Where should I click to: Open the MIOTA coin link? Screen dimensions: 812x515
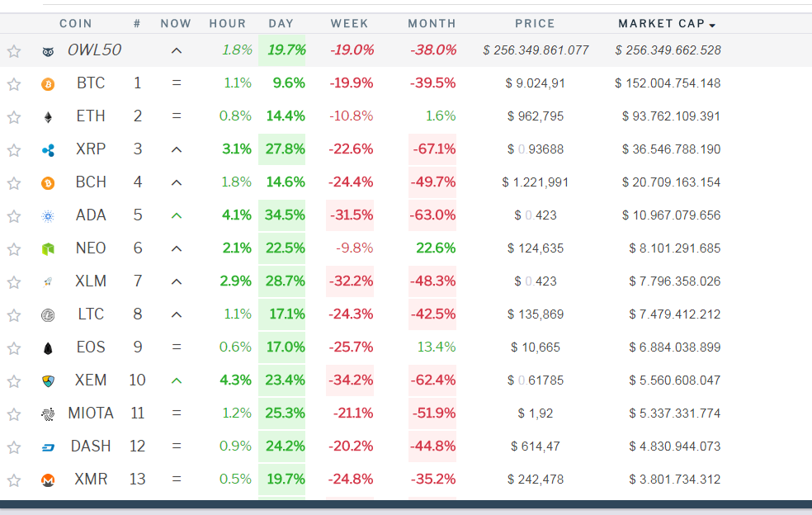(x=91, y=413)
